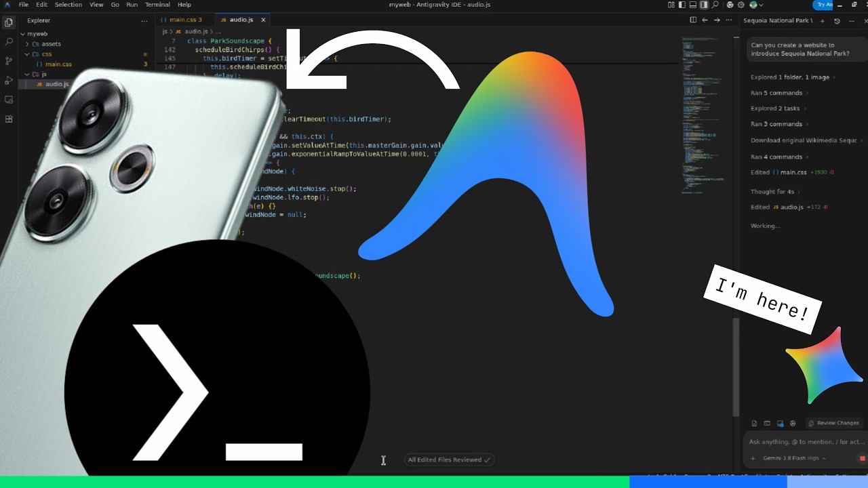Open title bar search magnifier
Viewport: 868px width, 488px height.
click(x=715, y=5)
